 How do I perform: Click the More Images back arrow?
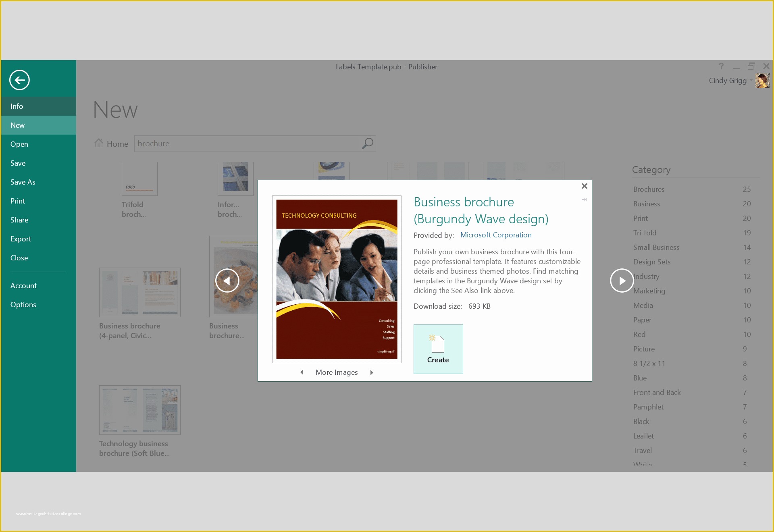pyautogui.click(x=301, y=372)
